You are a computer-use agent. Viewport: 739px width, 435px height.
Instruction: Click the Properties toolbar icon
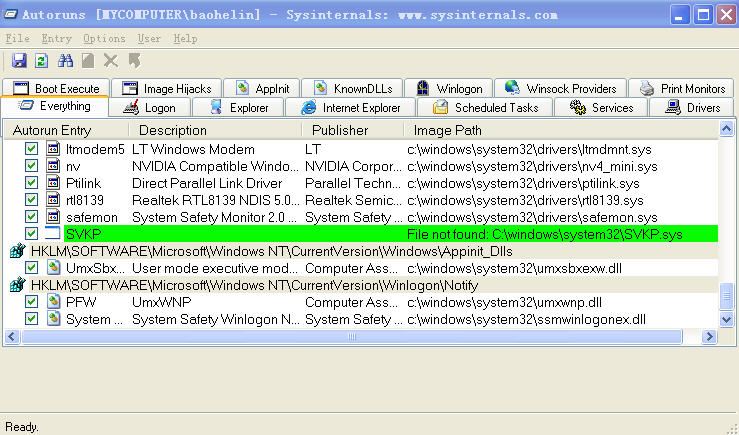[88, 60]
